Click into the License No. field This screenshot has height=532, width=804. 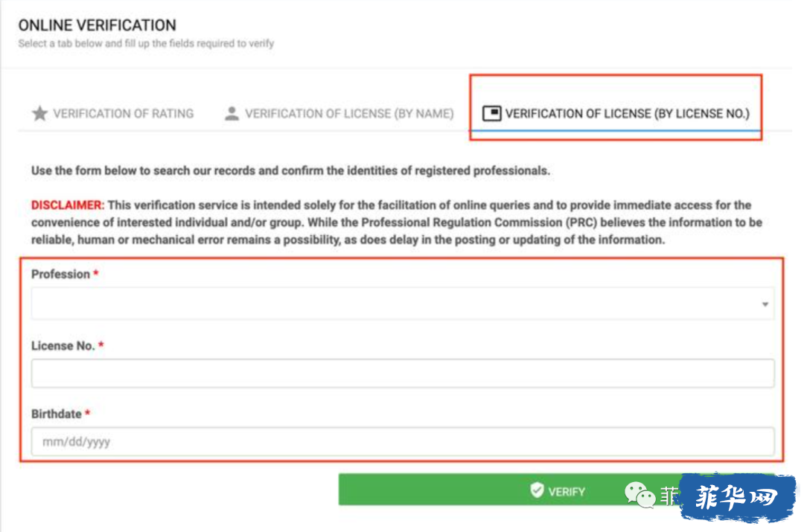pyautogui.click(x=403, y=373)
